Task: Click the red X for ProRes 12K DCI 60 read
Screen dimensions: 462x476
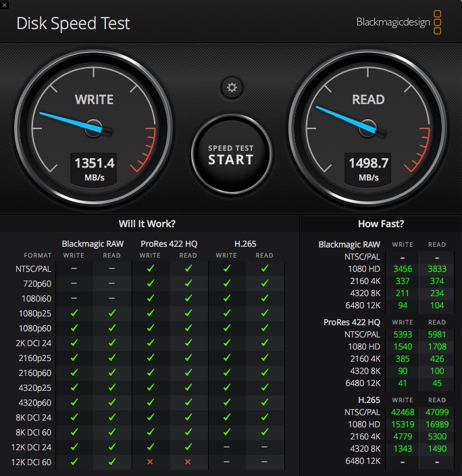Action: (188, 462)
